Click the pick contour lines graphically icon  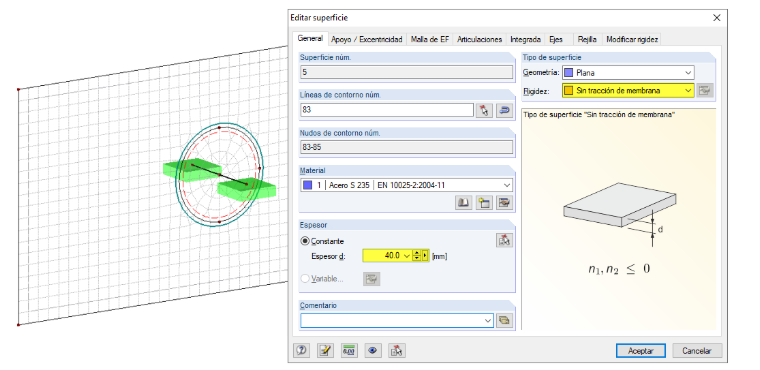484,111
